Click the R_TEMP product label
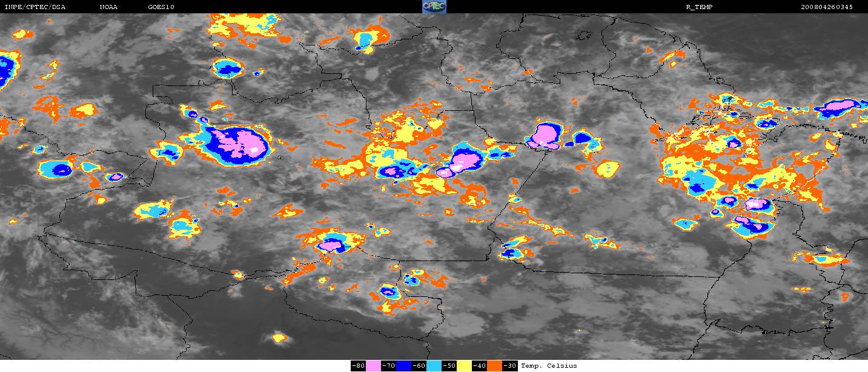Viewport: 868px width, 372px height. [700, 7]
